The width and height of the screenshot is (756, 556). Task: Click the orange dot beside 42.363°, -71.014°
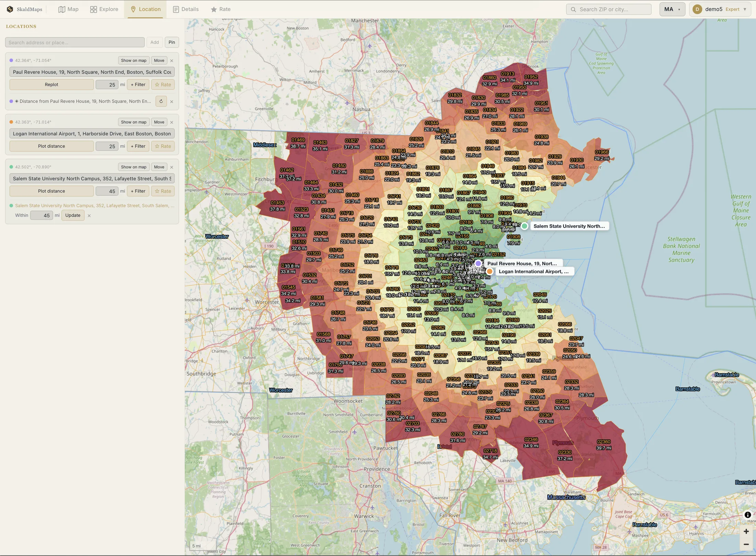11,122
